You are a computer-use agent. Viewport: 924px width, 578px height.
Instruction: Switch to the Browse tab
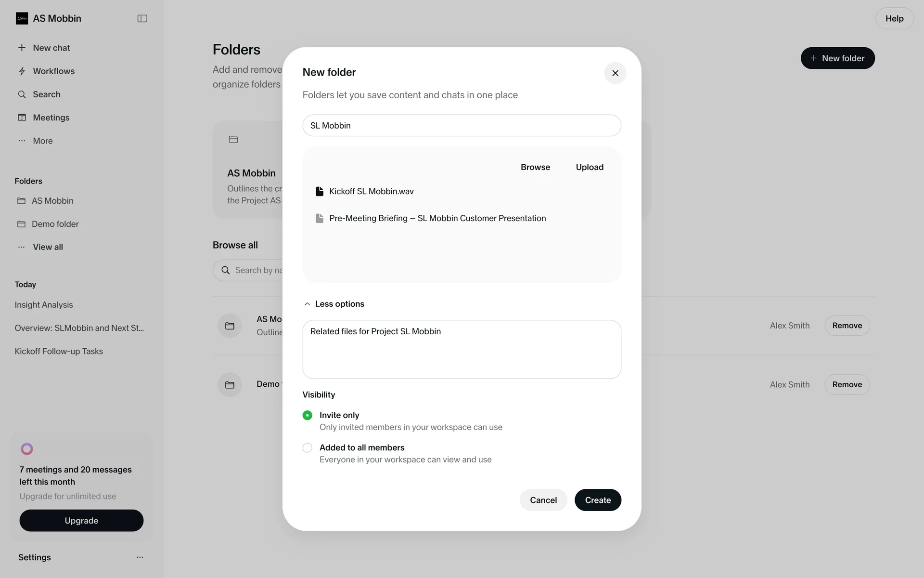click(x=535, y=167)
